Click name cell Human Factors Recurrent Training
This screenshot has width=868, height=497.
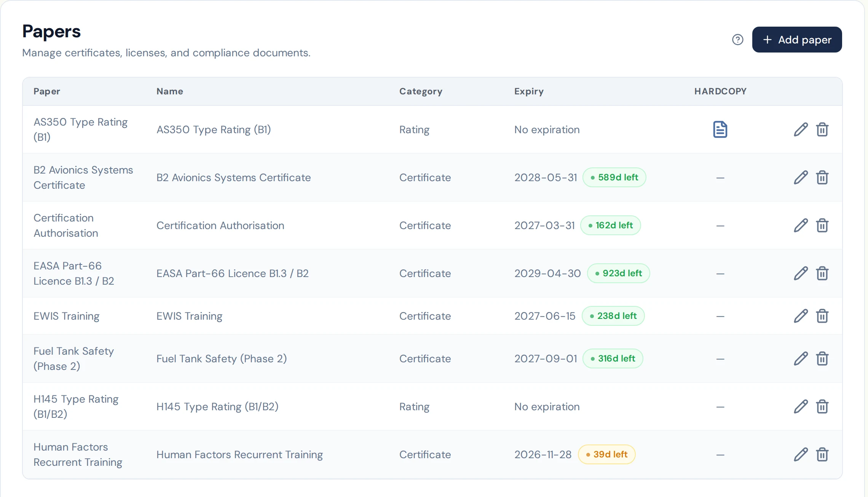click(239, 454)
